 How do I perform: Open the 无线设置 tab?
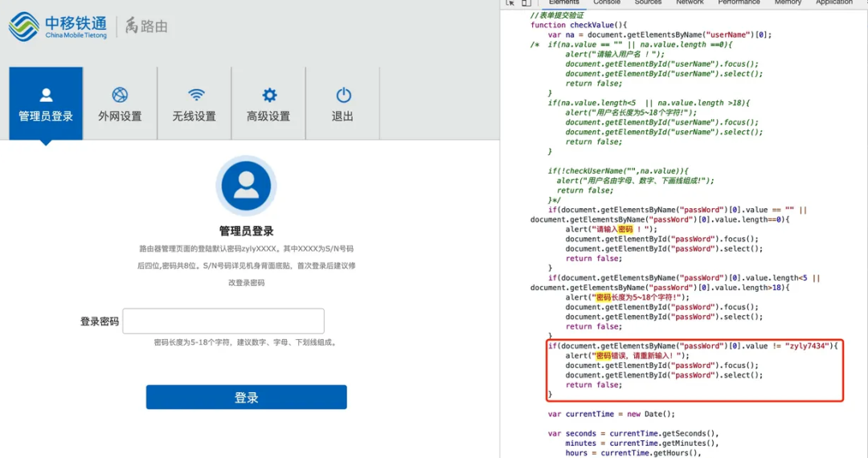coord(194,104)
